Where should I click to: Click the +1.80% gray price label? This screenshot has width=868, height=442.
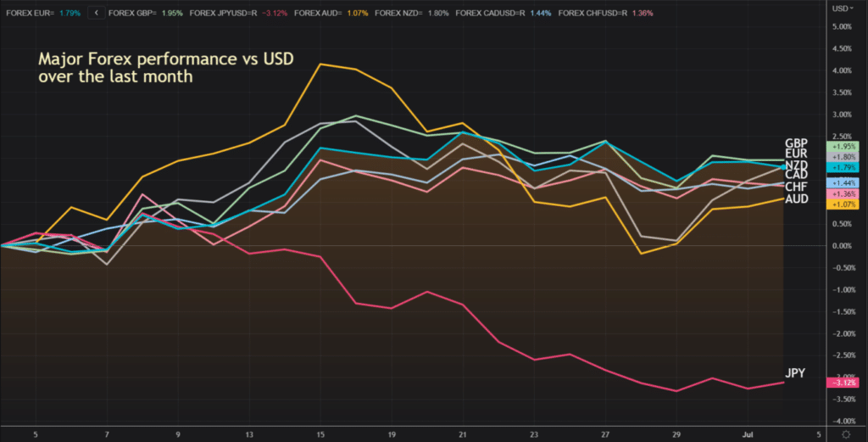(843, 157)
